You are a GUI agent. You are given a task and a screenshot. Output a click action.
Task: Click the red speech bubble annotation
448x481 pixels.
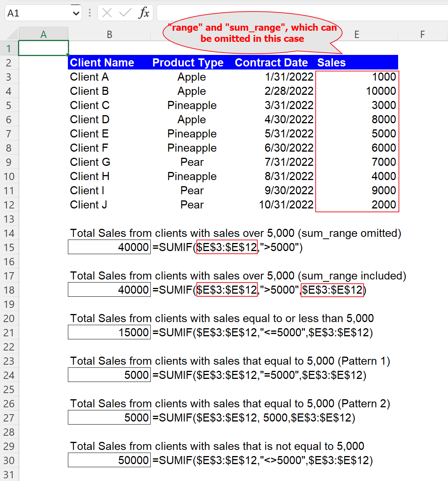(253, 33)
